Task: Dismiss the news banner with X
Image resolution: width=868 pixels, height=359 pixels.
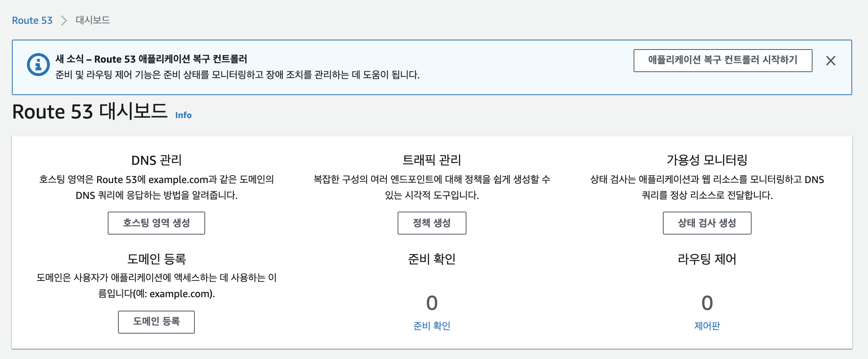Action: click(x=830, y=61)
